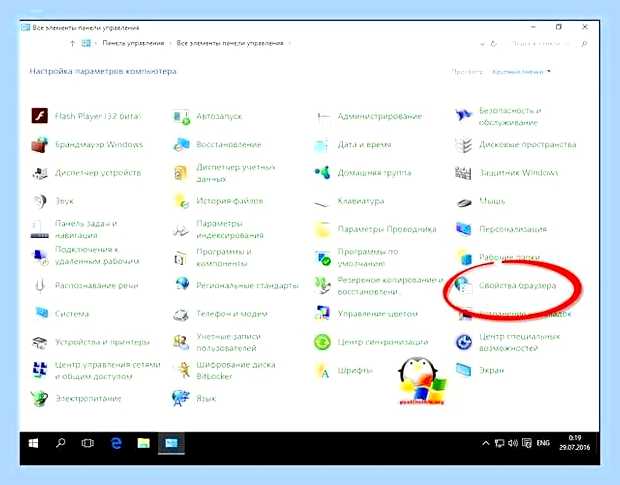Open Электропитание power icon
The width and height of the screenshot is (620, 485).
[x=40, y=398]
